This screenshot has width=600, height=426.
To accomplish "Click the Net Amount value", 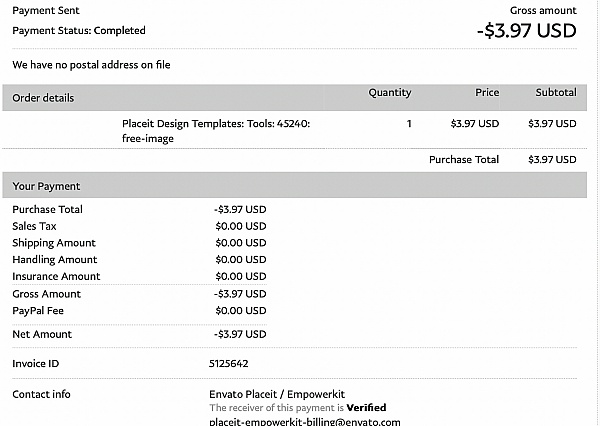I will 240,334.
